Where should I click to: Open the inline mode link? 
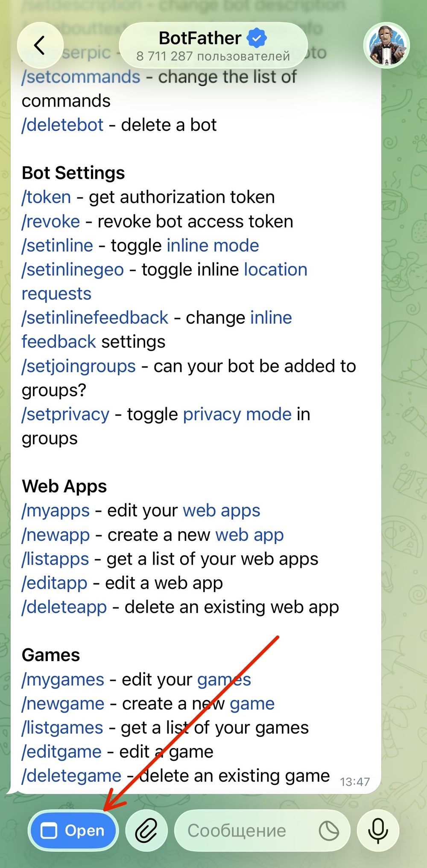(213, 245)
